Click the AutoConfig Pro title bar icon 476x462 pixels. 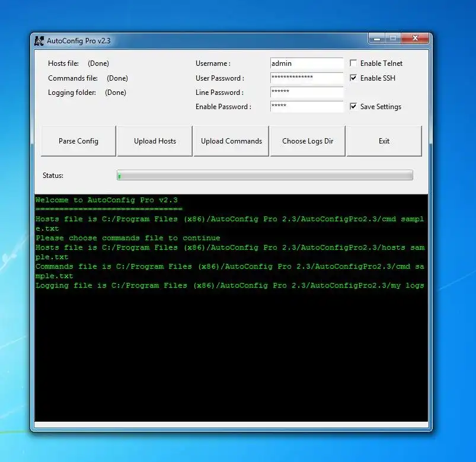click(39, 41)
